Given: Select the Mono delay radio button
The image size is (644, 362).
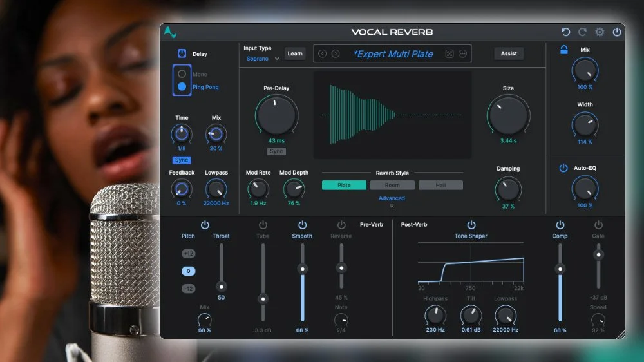Looking at the screenshot, I should (182, 74).
